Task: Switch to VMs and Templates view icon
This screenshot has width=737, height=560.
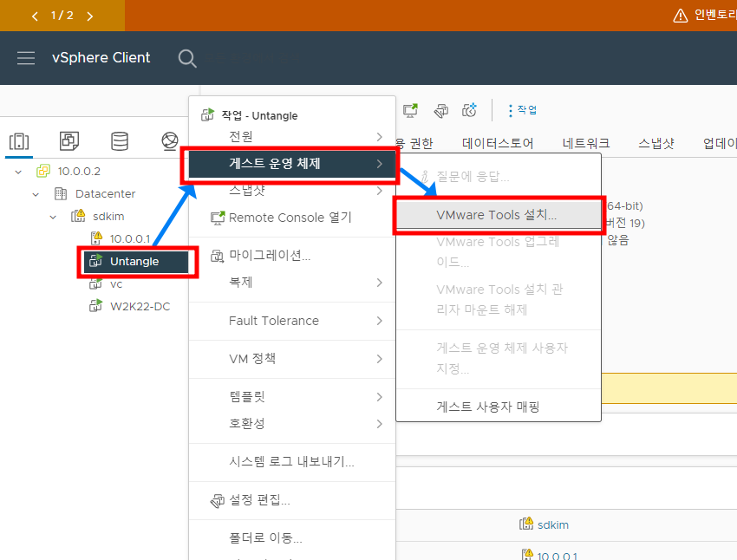Action: (69, 141)
